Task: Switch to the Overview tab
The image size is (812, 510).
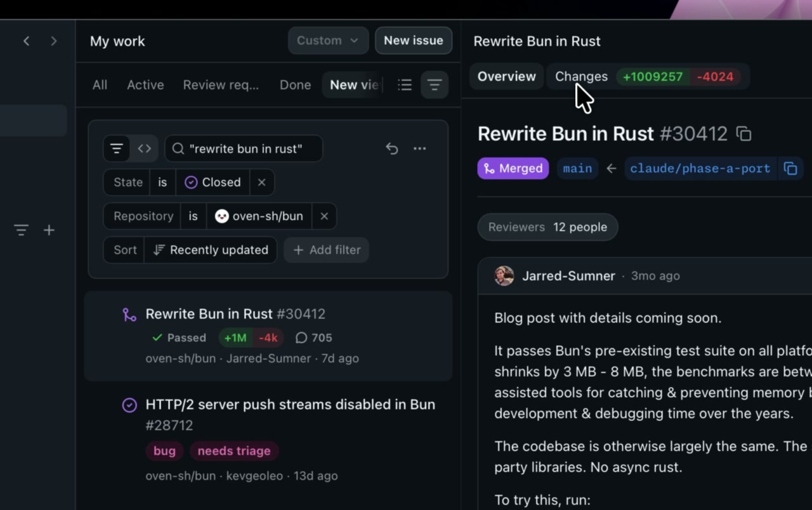Action: tap(506, 77)
